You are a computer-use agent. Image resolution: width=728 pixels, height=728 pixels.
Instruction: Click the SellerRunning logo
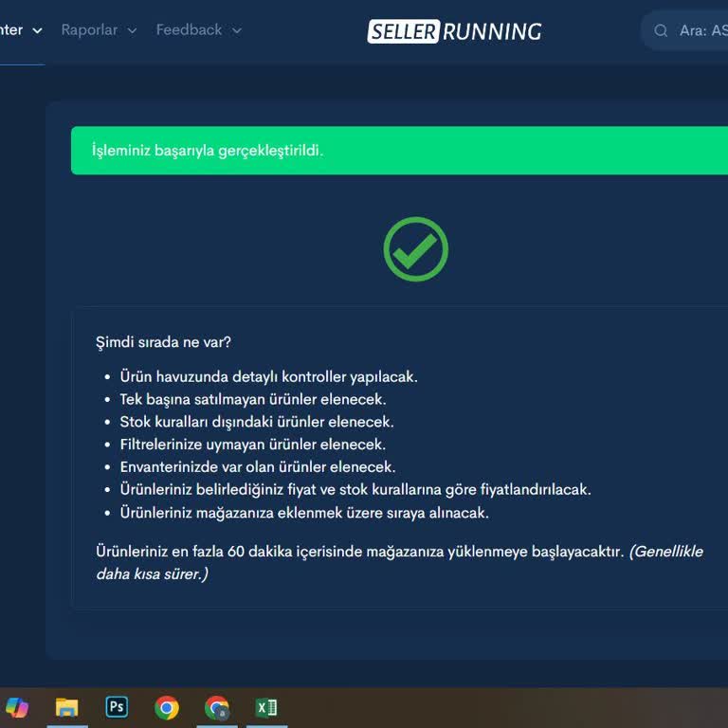click(455, 31)
